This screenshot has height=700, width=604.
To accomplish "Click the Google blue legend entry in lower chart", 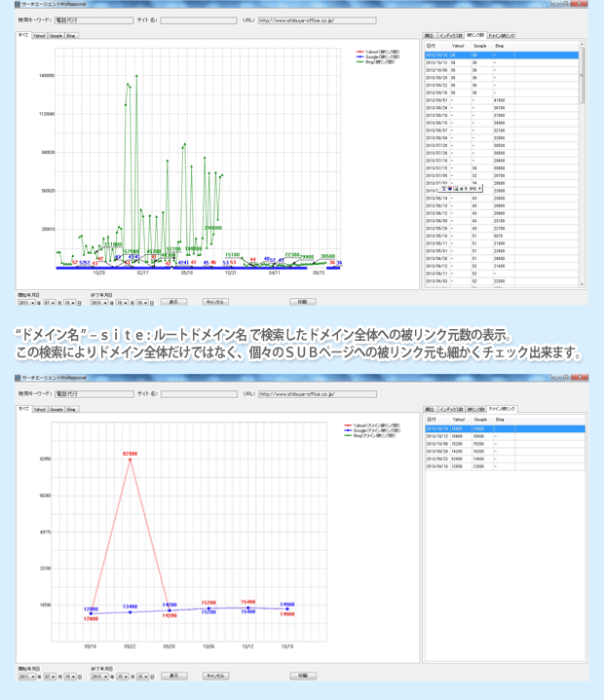I will [x=372, y=430].
